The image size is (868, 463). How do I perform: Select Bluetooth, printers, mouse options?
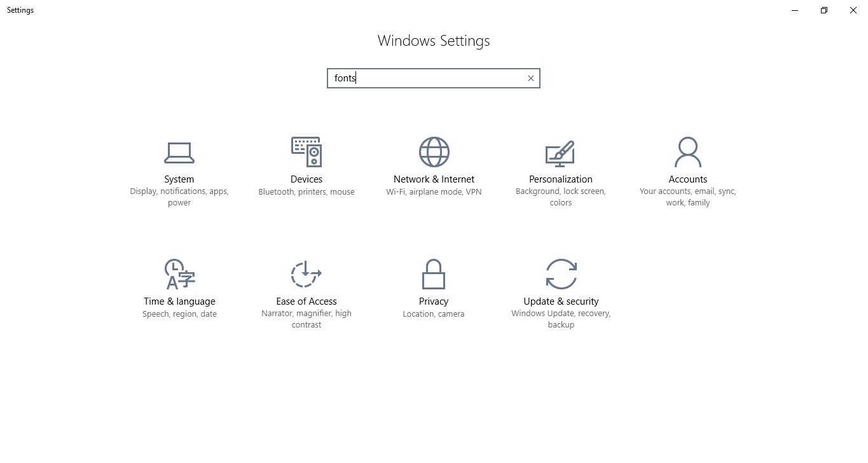click(306, 191)
